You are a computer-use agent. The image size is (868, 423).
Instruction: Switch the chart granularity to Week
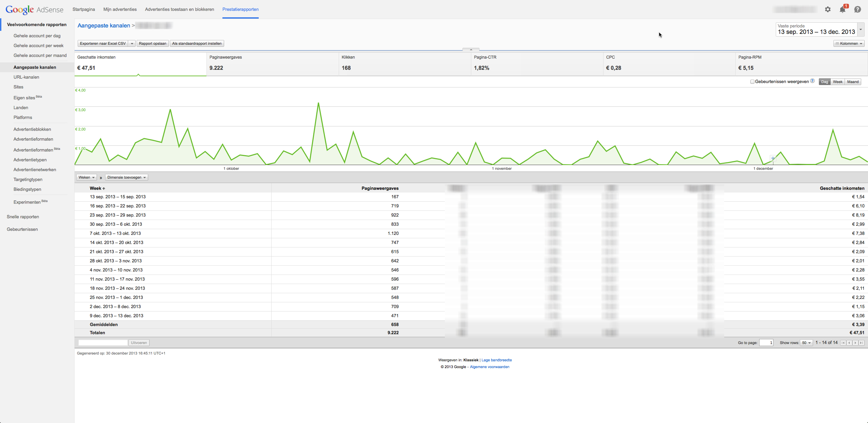[837, 82]
